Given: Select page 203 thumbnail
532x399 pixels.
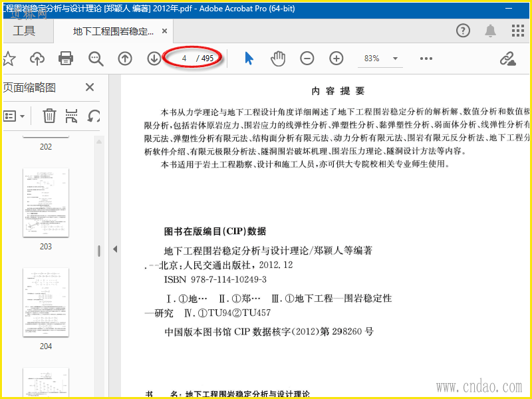Looking at the screenshot, I should click(x=46, y=203).
